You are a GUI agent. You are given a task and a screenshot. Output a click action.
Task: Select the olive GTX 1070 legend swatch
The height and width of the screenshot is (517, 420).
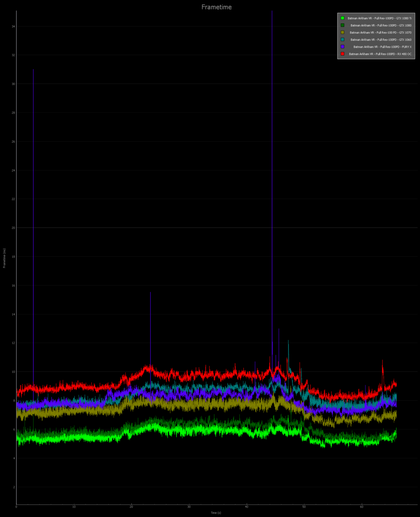coord(342,32)
